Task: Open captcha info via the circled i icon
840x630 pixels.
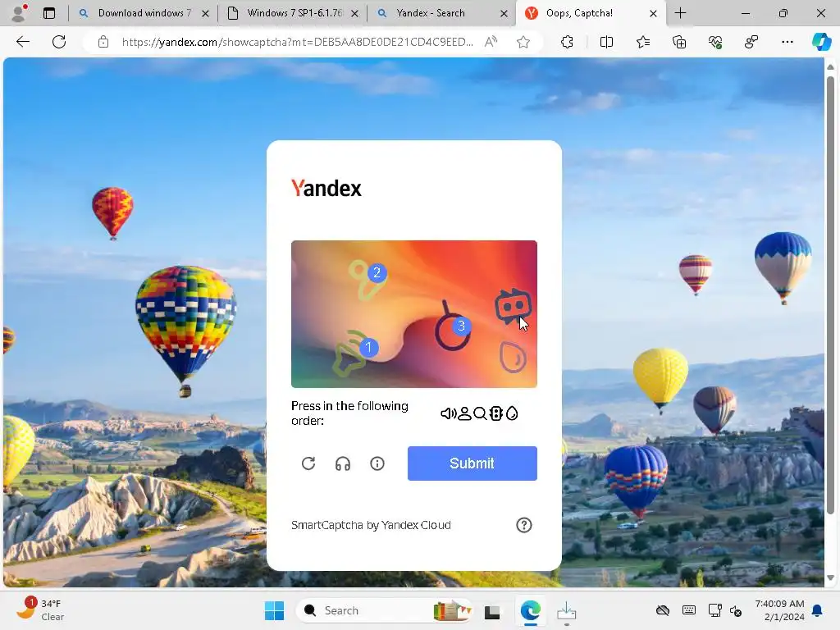Action: (377, 463)
